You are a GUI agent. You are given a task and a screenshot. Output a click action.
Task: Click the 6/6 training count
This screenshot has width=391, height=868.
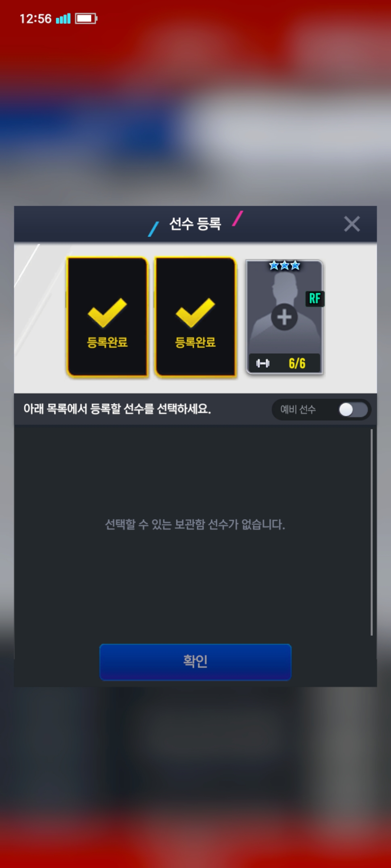(297, 363)
